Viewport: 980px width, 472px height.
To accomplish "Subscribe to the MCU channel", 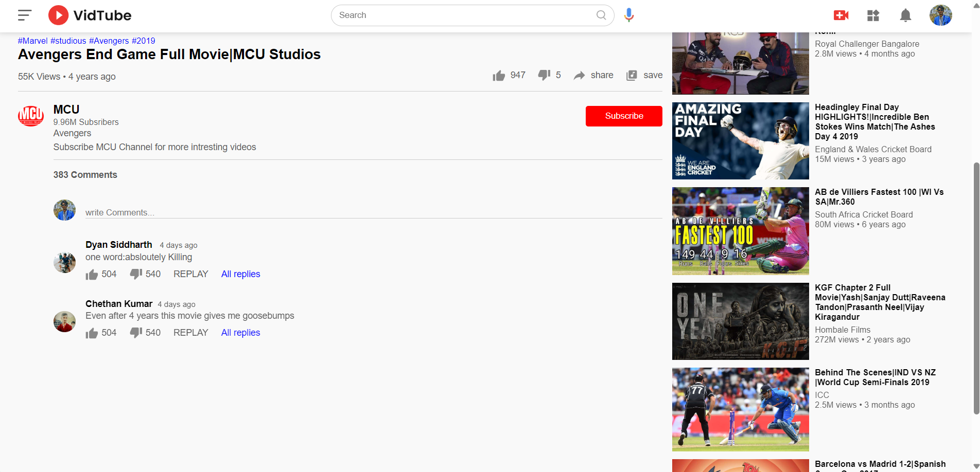I will click(623, 116).
